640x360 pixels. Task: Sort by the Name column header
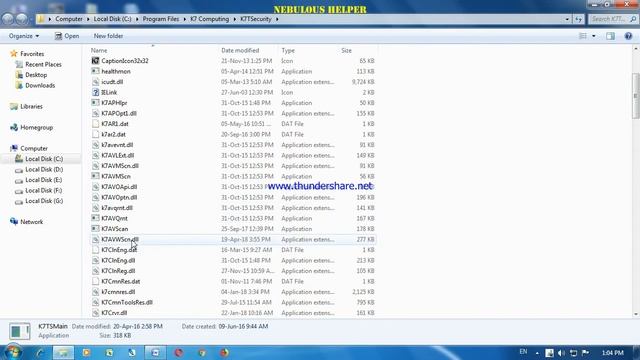99,50
